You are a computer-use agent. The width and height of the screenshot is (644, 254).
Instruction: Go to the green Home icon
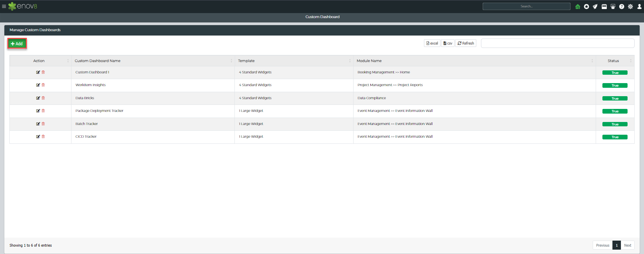[x=578, y=6]
